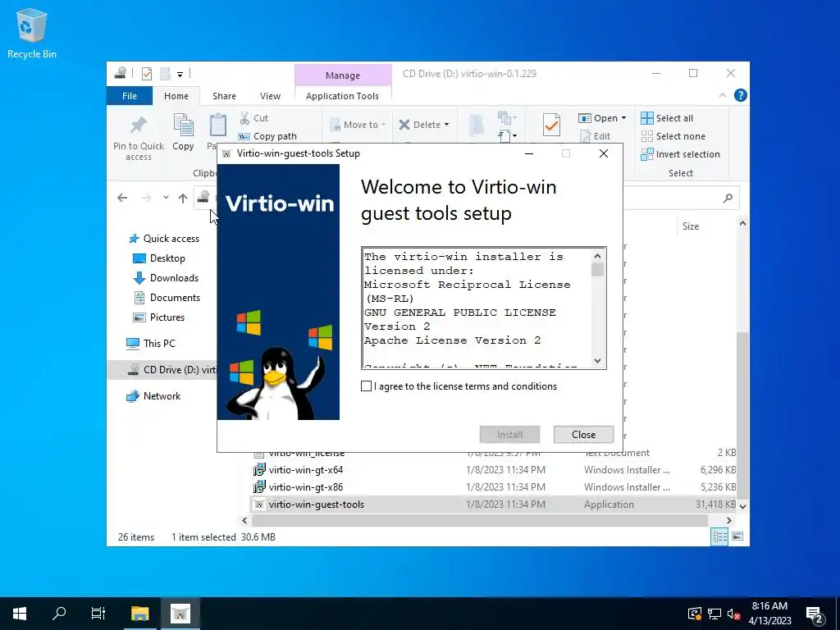Collapse the ribbon with chevron

point(722,95)
